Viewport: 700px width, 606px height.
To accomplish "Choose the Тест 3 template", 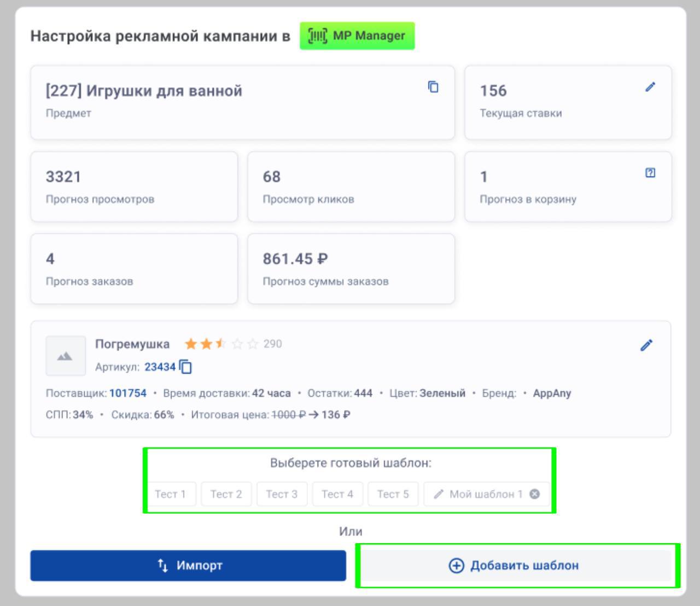I will 282,494.
